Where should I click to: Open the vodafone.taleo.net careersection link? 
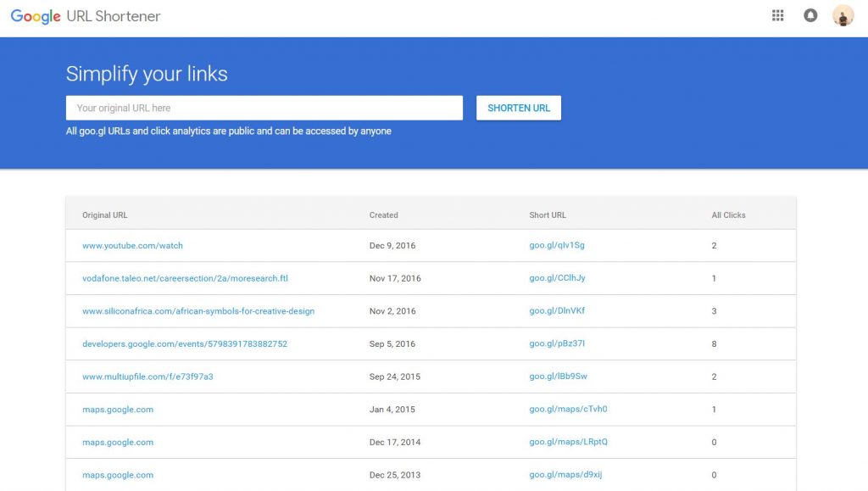[185, 278]
